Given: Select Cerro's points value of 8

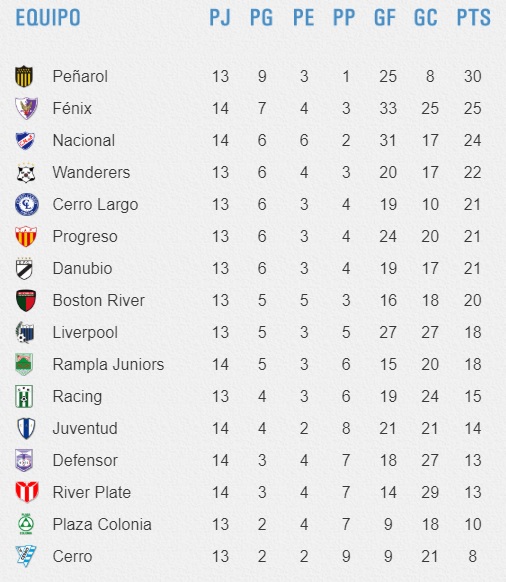Looking at the screenshot, I should pos(473,556).
